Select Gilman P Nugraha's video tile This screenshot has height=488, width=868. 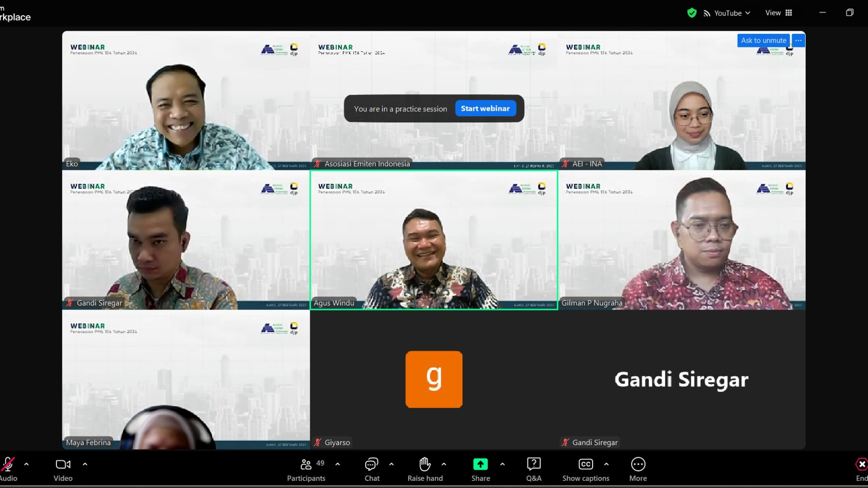[682, 240]
